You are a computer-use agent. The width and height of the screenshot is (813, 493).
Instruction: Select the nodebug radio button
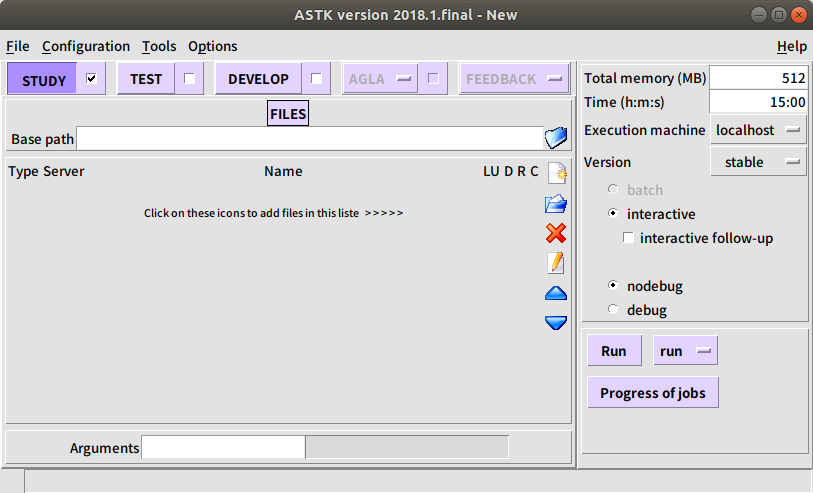(x=613, y=285)
